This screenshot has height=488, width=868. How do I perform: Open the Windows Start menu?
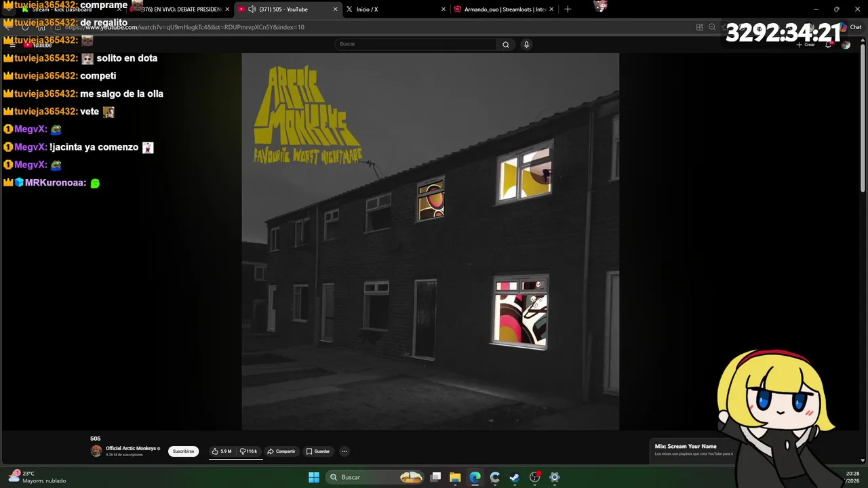314,477
